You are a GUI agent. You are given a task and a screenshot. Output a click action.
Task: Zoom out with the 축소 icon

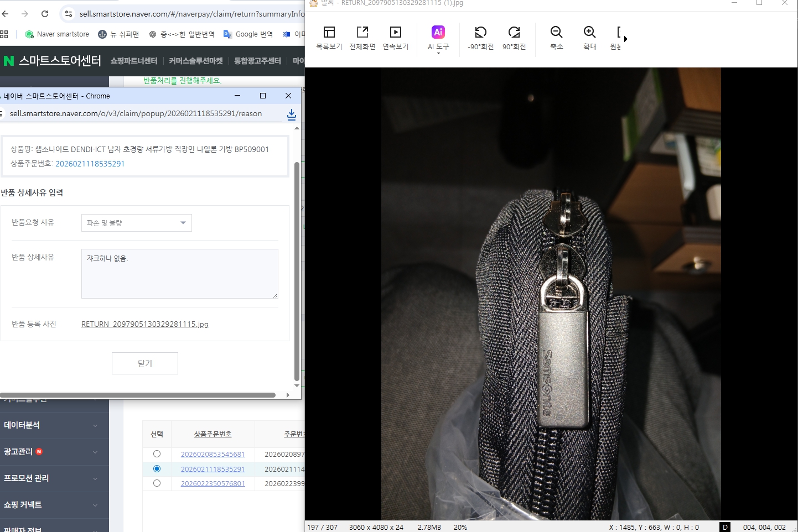coord(556,38)
